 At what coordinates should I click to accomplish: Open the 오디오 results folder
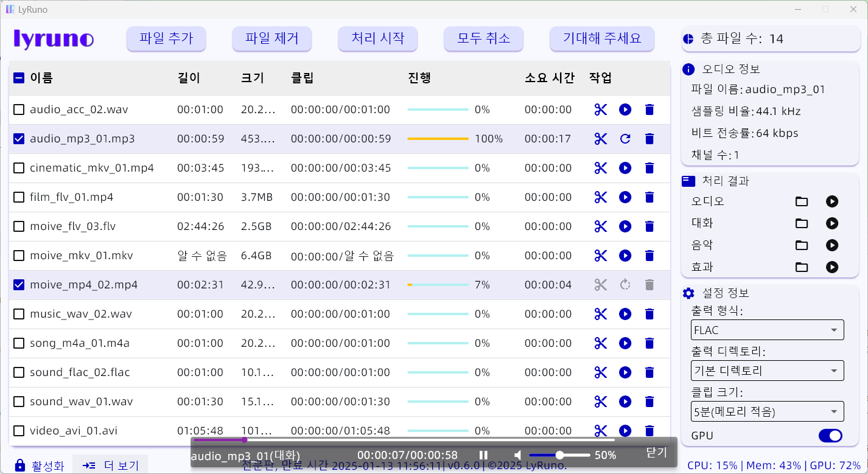pyautogui.click(x=801, y=201)
